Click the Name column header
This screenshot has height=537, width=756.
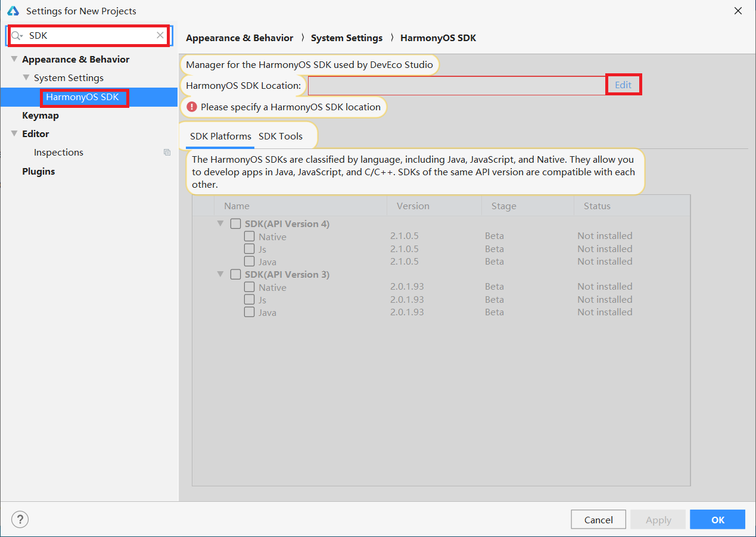click(237, 206)
